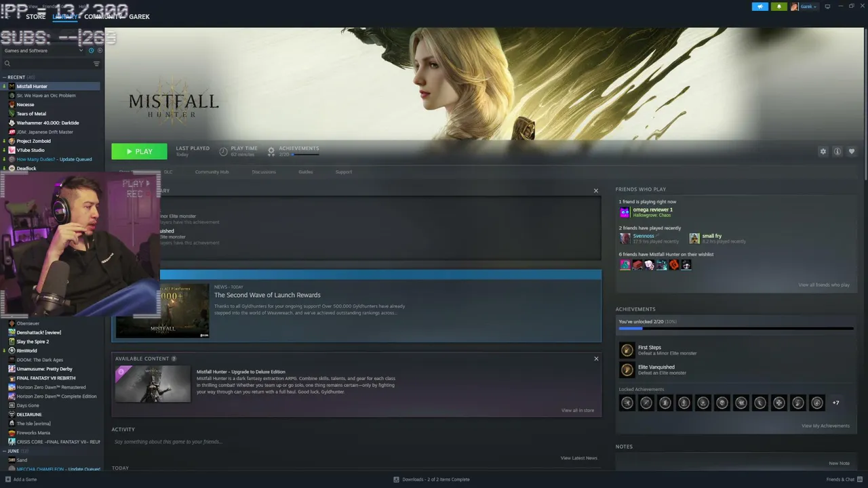This screenshot has width=868, height=488.
Task: Click the achievements unlocked progress bar
Action: coord(736,329)
